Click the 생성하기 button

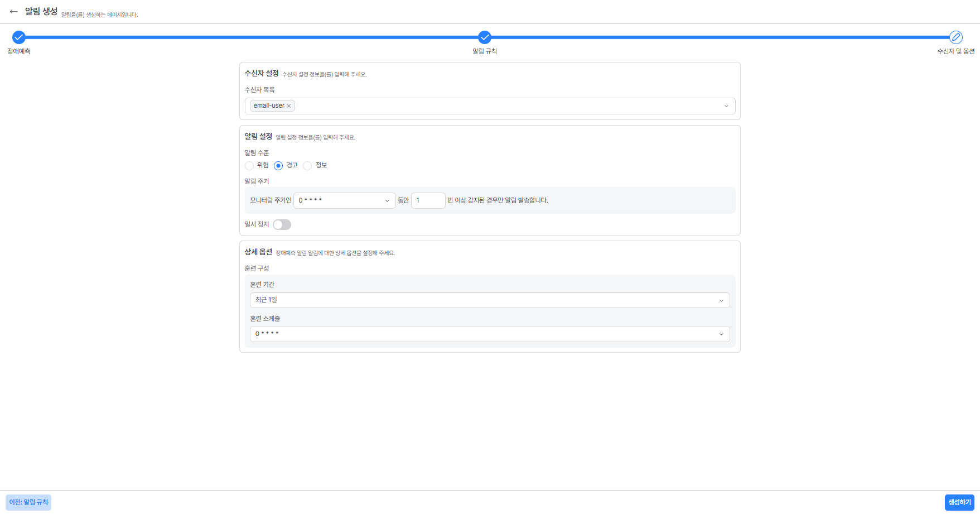[959, 502]
